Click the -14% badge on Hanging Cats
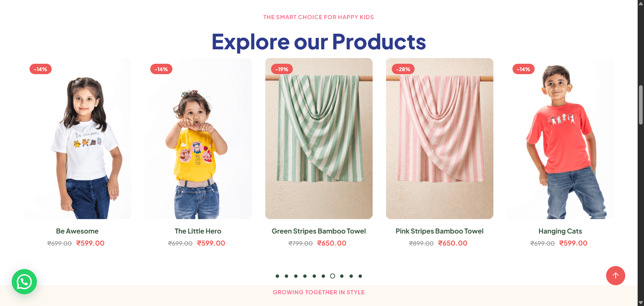 tap(524, 69)
